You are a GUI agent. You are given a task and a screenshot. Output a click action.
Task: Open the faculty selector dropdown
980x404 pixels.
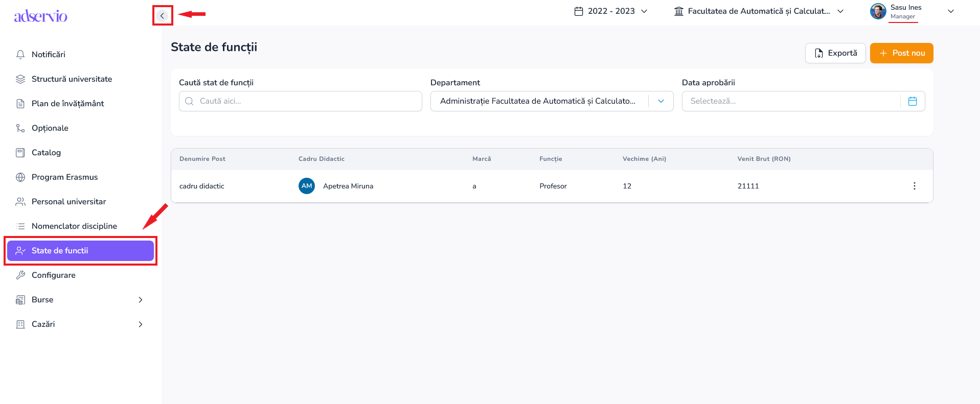tap(759, 11)
